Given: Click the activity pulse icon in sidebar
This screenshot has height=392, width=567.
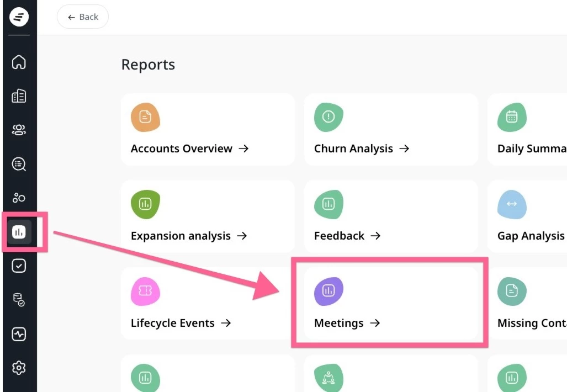Looking at the screenshot, I should [19, 334].
